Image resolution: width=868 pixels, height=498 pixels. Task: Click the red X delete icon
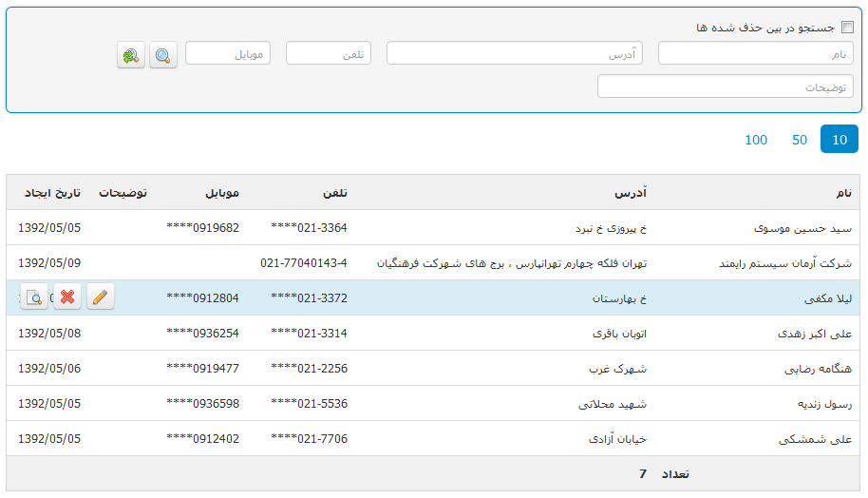click(x=67, y=297)
